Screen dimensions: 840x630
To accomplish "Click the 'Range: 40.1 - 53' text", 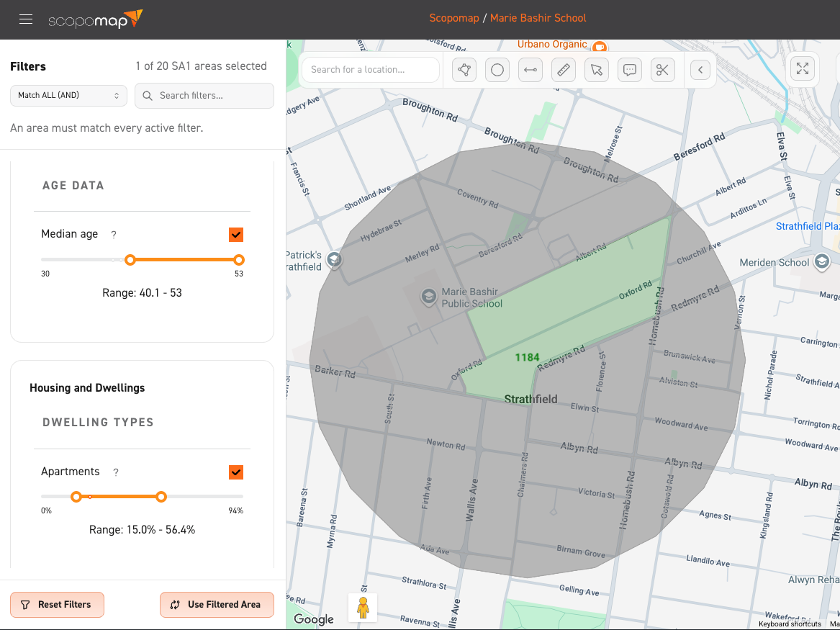I will click(x=142, y=293).
